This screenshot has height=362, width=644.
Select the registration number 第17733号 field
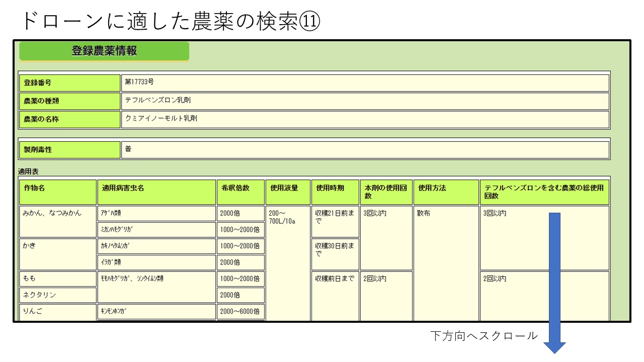pos(365,83)
